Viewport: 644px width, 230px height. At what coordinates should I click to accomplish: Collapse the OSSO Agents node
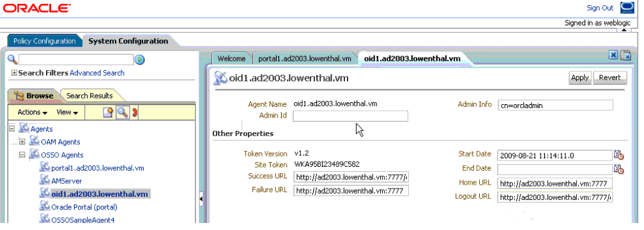pyautogui.click(x=22, y=155)
